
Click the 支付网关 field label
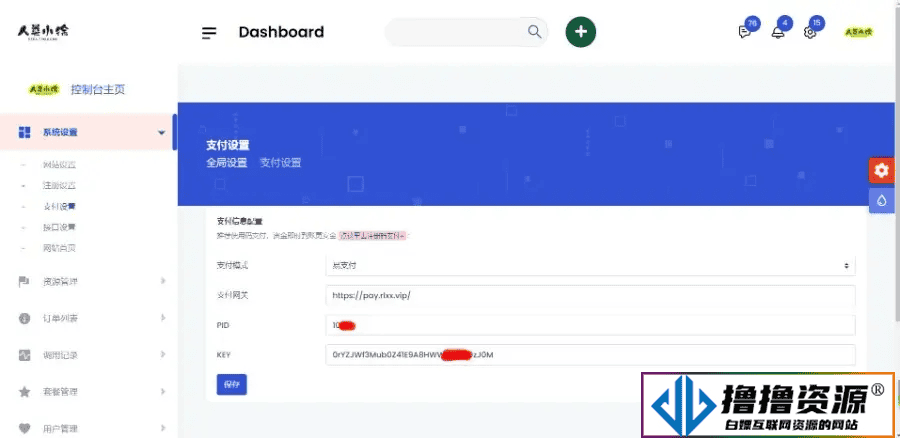click(x=232, y=295)
